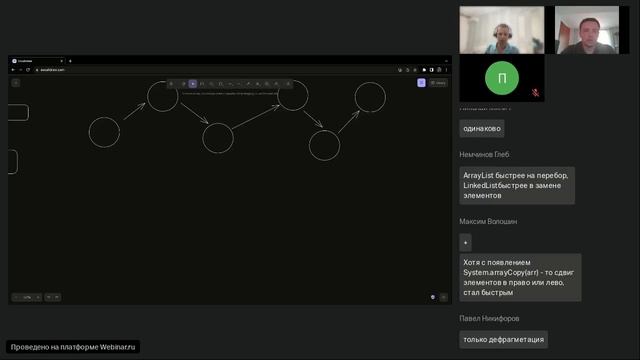The image size is (640, 360).
Task: Select the second participant's video thumbnail
Action: (587, 30)
